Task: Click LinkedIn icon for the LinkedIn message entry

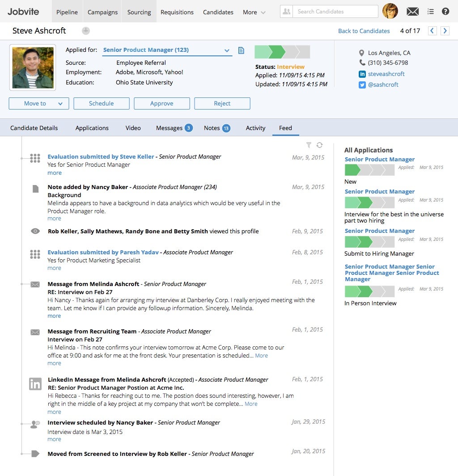Action: click(35, 384)
